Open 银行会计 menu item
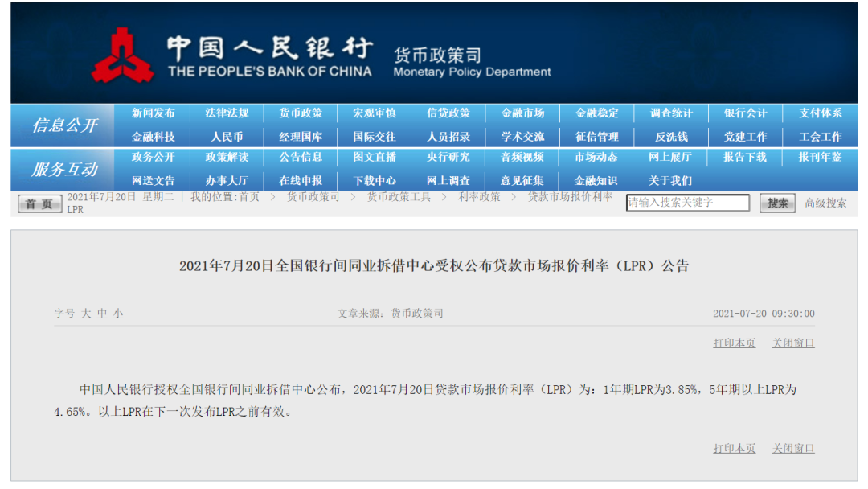The height and width of the screenshot is (489, 868). pyautogui.click(x=745, y=113)
